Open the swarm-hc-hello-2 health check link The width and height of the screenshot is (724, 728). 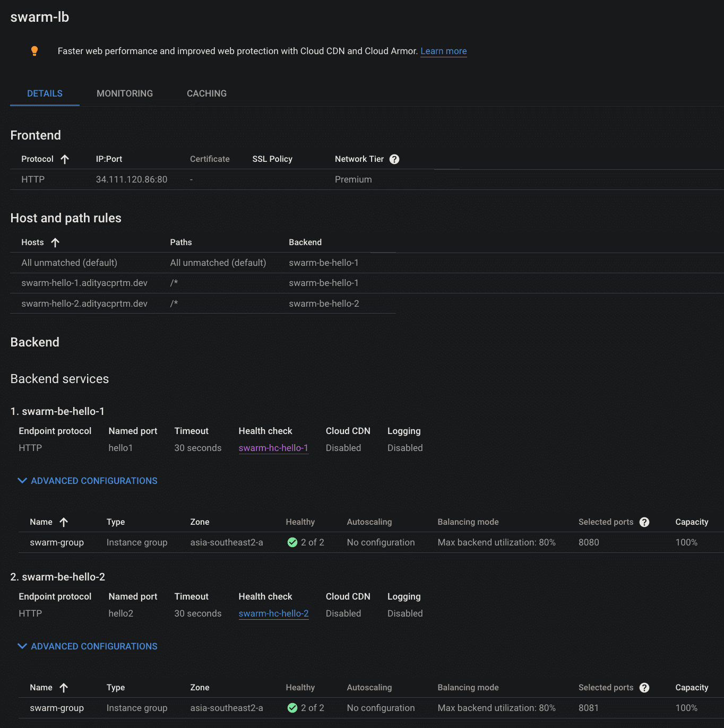[x=274, y=613]
